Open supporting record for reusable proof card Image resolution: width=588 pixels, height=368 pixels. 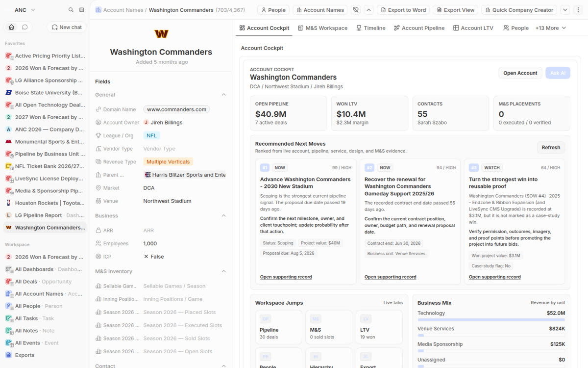click(494, 277)
